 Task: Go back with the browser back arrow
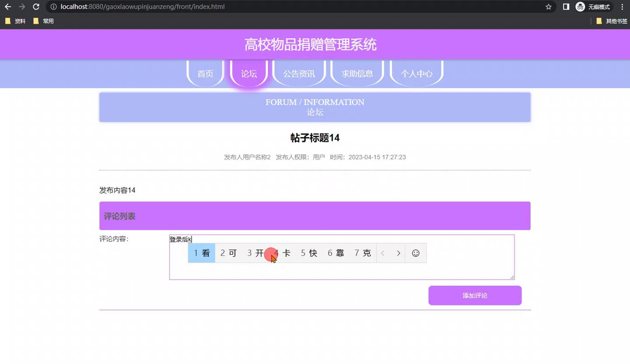pos(8,7)
